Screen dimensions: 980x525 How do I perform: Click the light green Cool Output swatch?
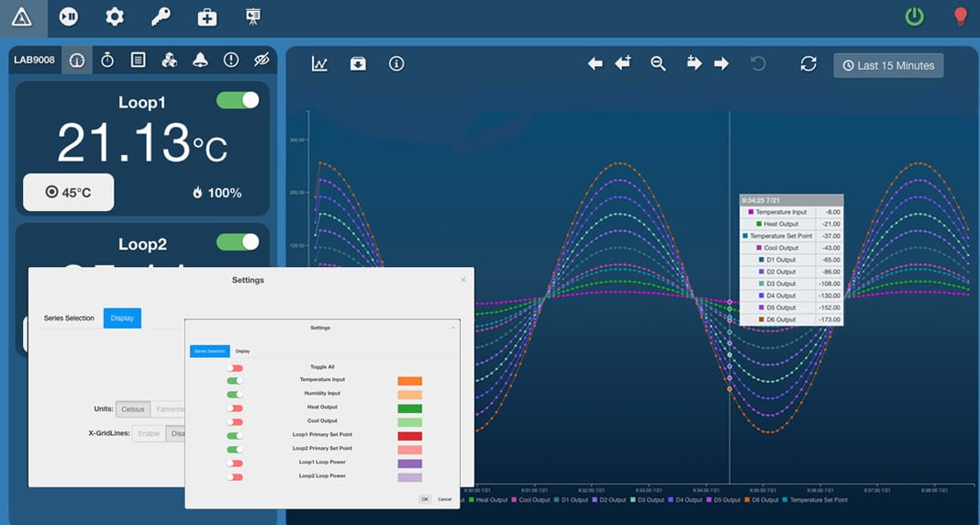click(410, 422)
